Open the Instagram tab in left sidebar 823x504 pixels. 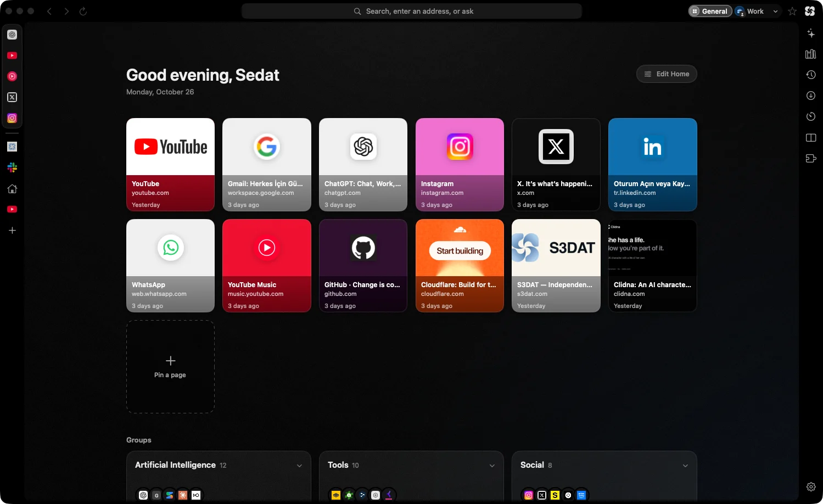click(12, 118)
